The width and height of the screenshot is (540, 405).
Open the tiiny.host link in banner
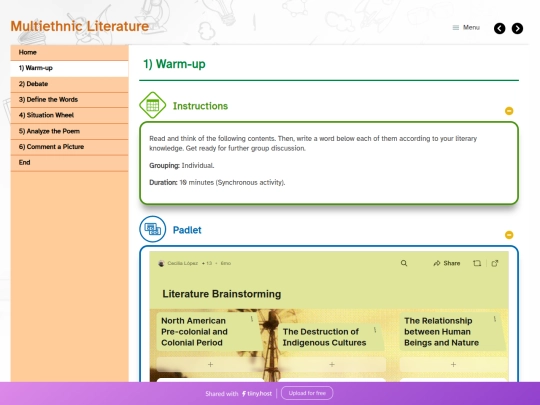257,393
